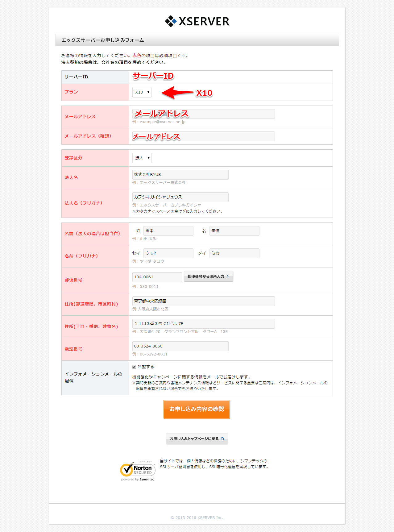
Task: Click the 法人名(フリガナ) text field
Action: [180, 197]
